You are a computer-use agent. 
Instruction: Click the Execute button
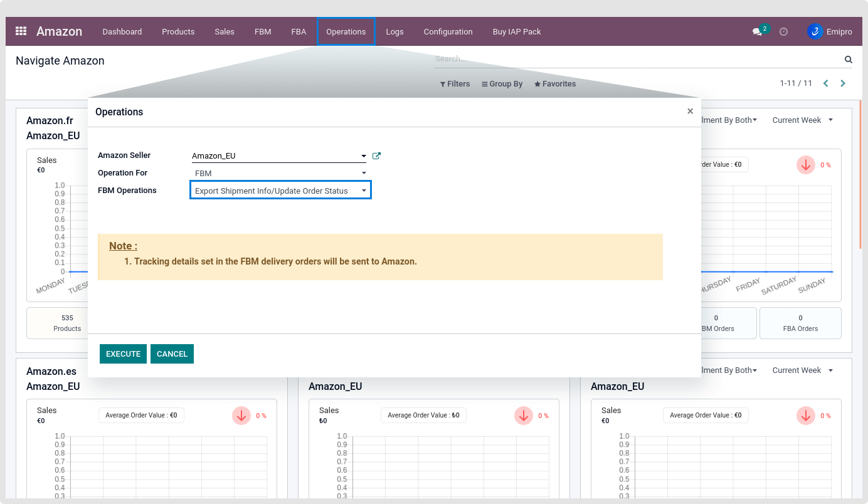tap(123, 354)
